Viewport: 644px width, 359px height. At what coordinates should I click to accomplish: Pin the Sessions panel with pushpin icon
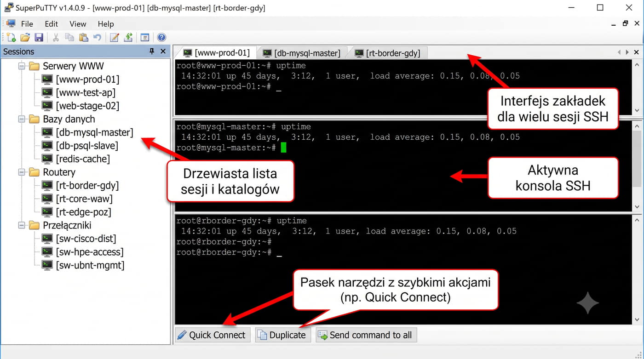click(x=152, y=51)
